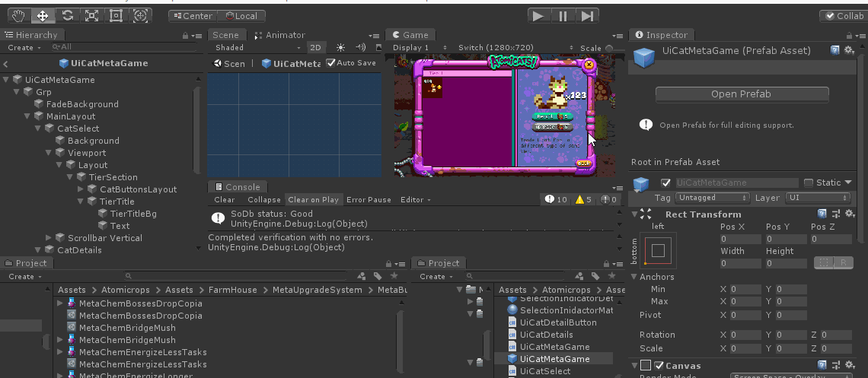Collapse the Rect Transform component
Image resolution: width=868 pixels, height=378 pixels.
(x=633, y=214)
